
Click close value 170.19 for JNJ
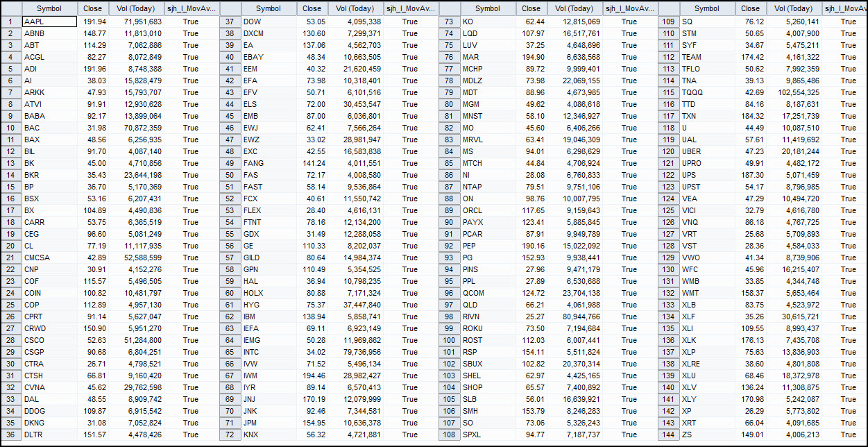tap(312, 399)
